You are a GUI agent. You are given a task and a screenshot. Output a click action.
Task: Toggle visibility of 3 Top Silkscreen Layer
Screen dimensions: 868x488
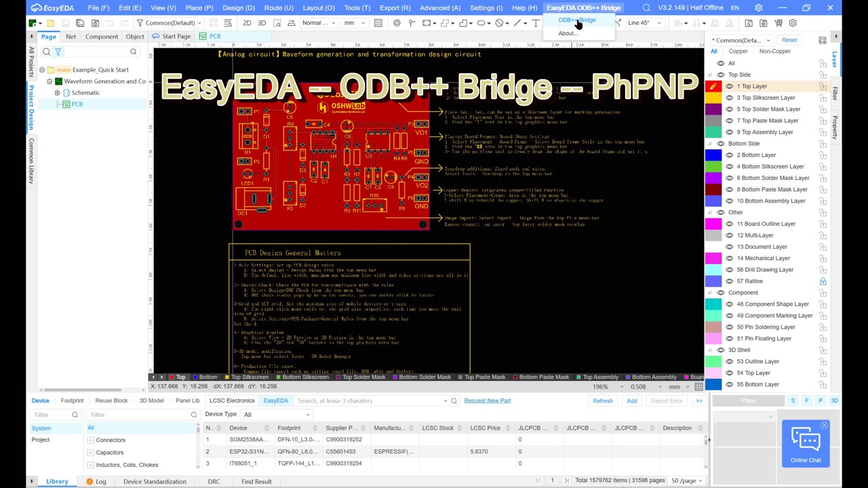click(x=730, y=98)
